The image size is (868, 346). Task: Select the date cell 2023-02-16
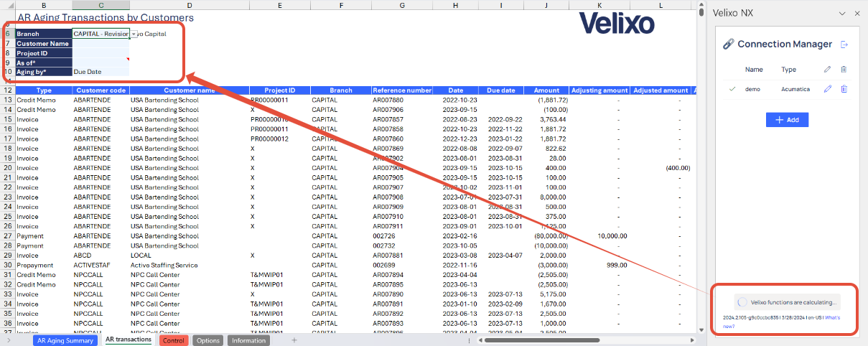click(456, 235)
